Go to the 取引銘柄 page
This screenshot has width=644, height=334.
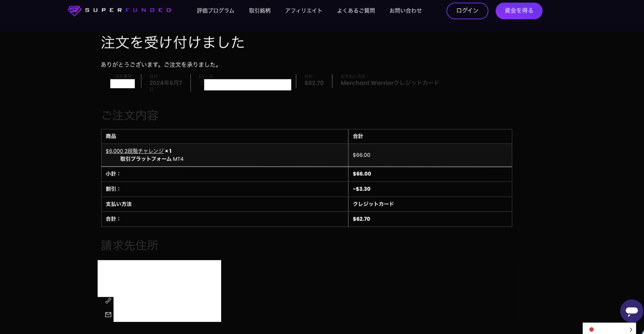tap(259, 11)
